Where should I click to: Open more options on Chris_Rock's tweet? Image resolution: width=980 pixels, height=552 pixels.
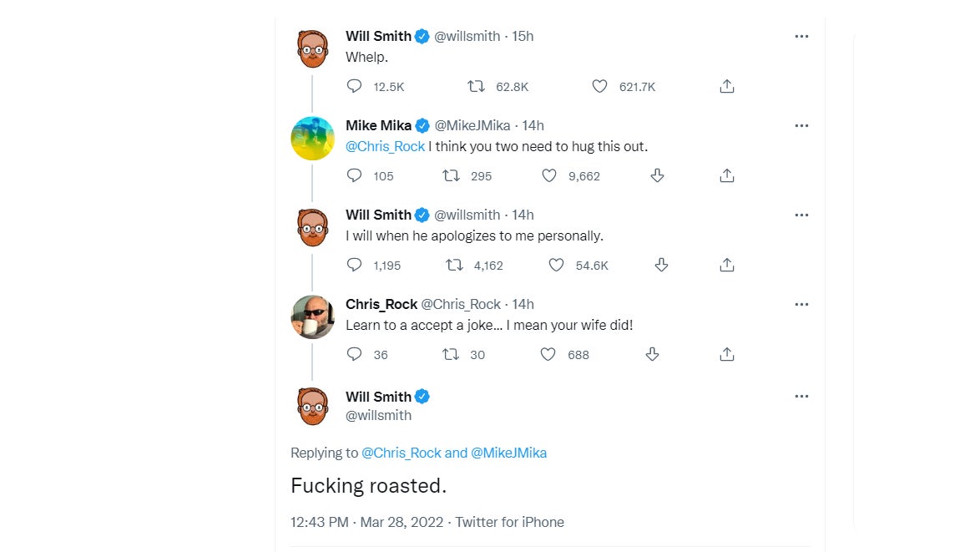coord(801,305)
